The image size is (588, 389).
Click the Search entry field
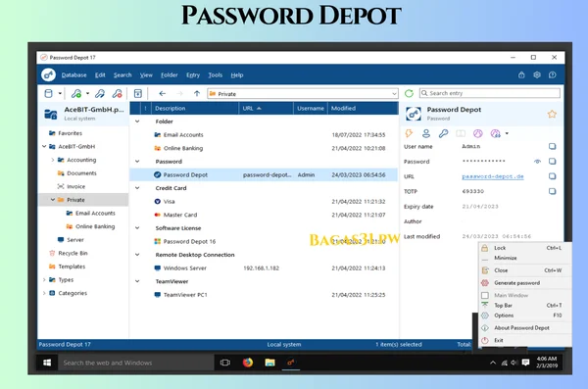coord(490,93)
